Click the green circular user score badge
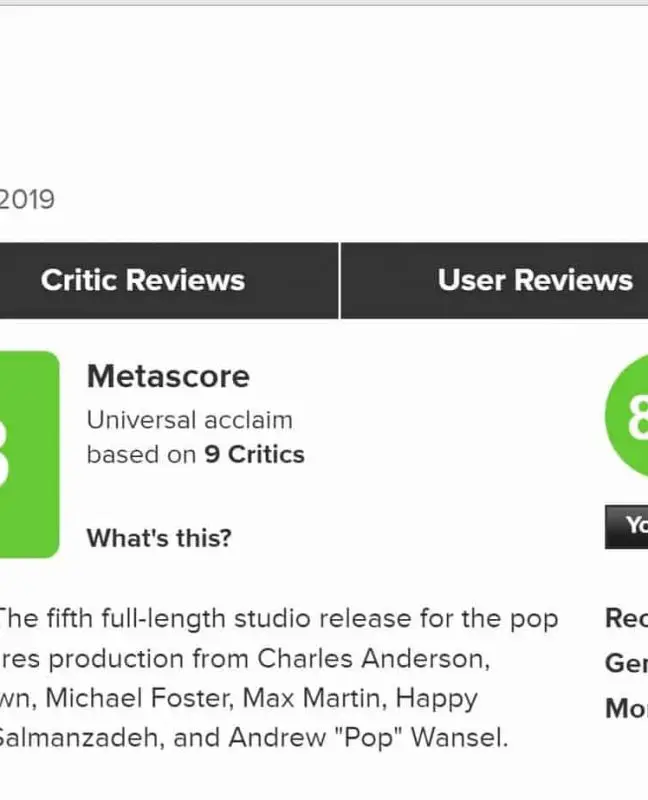 point(630,416)
